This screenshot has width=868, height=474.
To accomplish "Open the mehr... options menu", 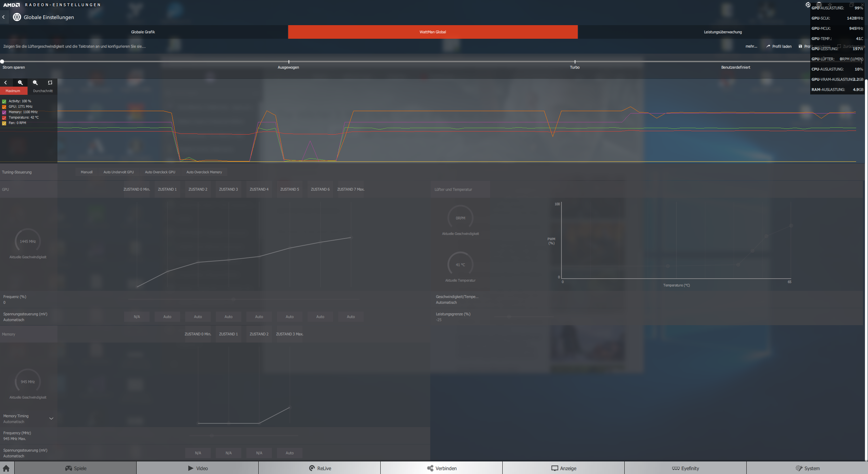I will click(x=751, y=47).
